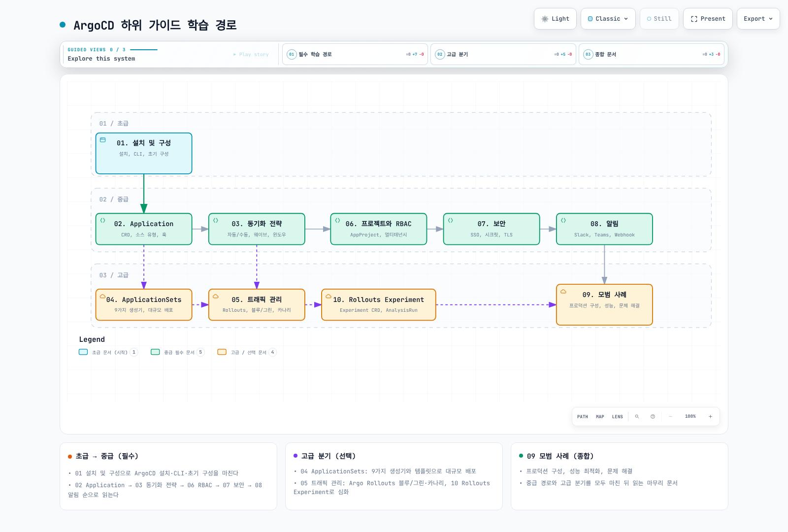Viewport: 788px width, 532px height.
Task: Click code icon on 07 보안 node
Action: tap(451, 220)
